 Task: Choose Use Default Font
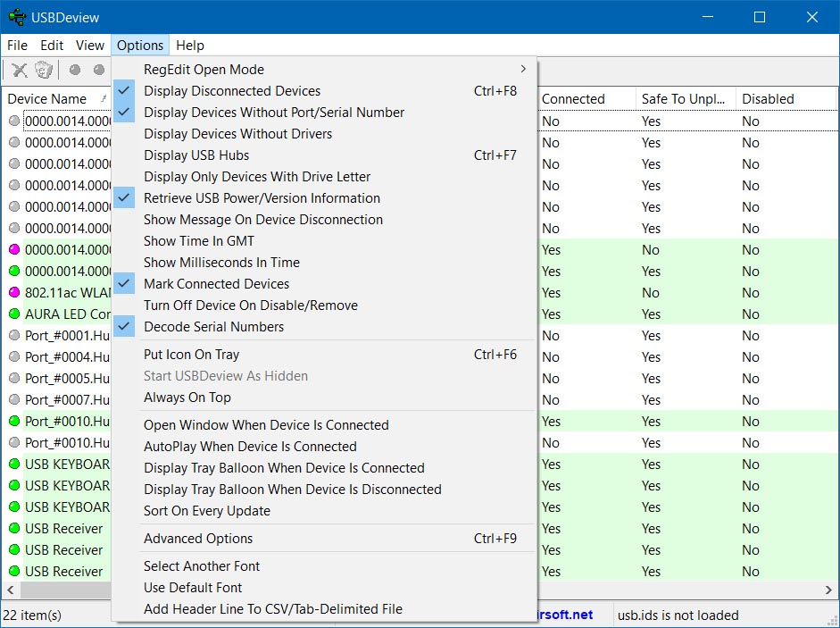click(324, 587)
